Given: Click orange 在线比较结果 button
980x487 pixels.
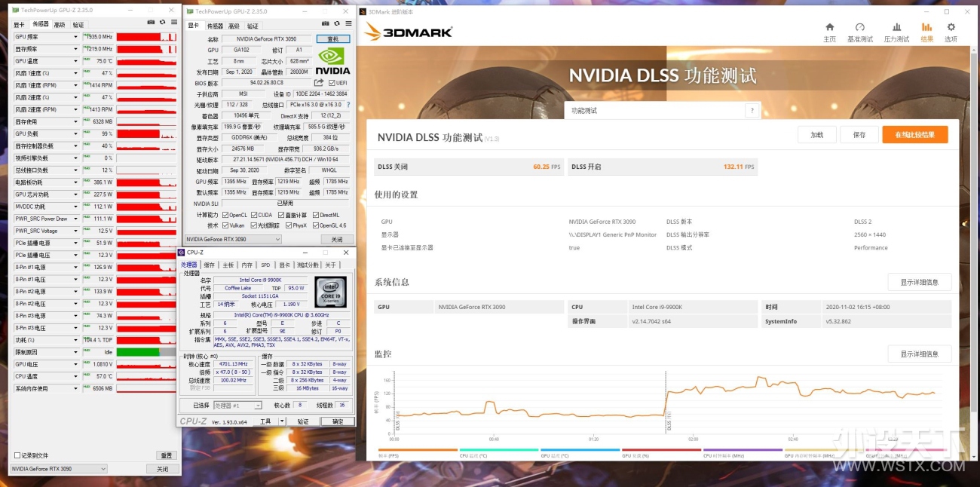Looking at the screenshot, I should 915,135.
